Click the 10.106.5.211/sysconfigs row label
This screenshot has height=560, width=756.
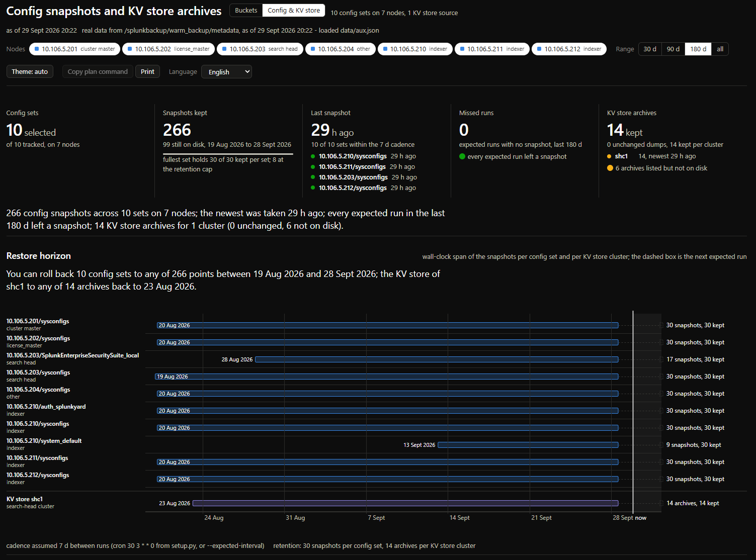click(37, 458)
